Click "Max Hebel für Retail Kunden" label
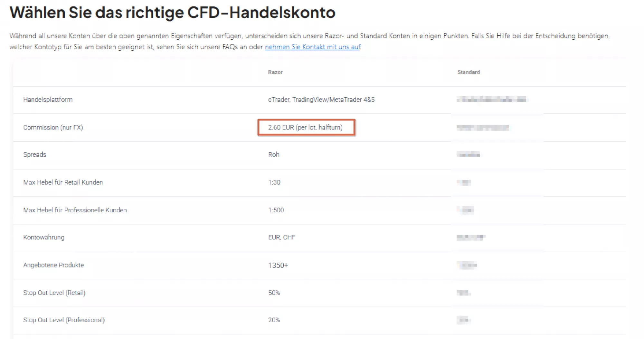This screenshot has height=339, width=644. pos(63,182)
